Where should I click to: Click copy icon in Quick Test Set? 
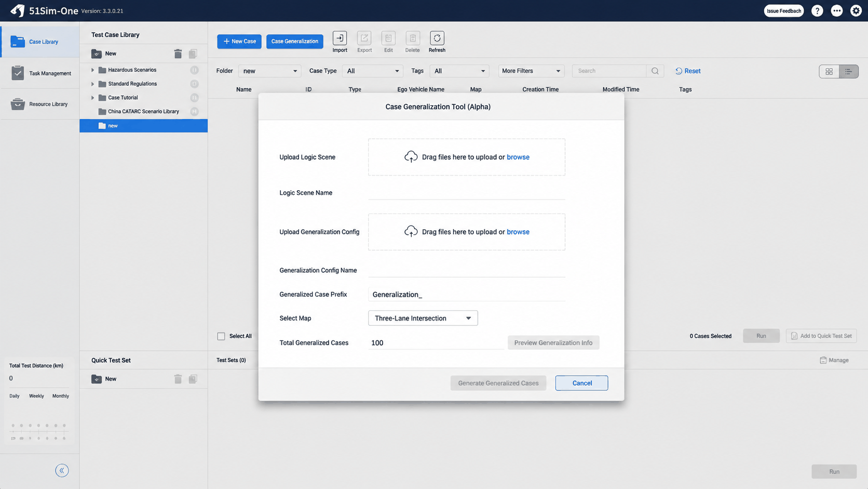click(x=193, y=379)
